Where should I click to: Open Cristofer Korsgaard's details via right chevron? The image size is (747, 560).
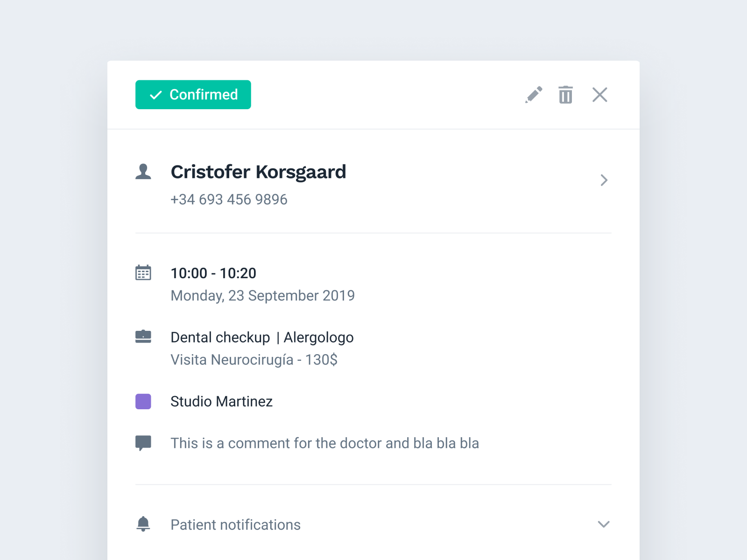pyautogui.click(x=604, y=180)
